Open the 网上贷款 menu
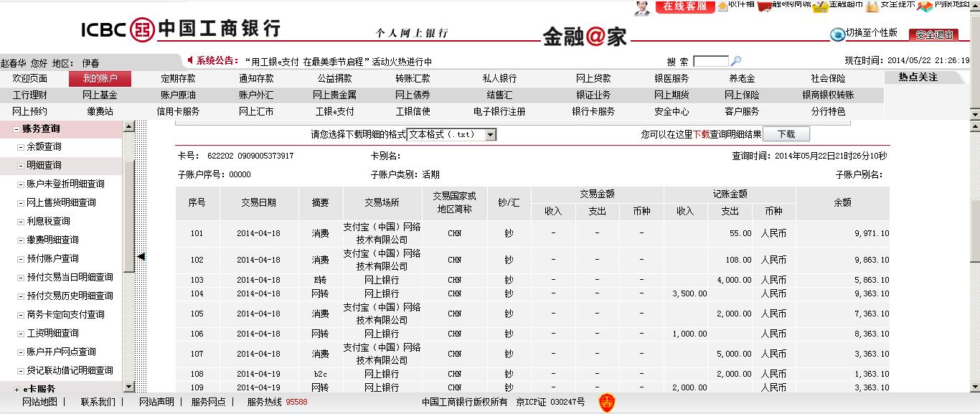Viewport: 980px width, 414px height. pyautogui.click(x=593, y=78)
